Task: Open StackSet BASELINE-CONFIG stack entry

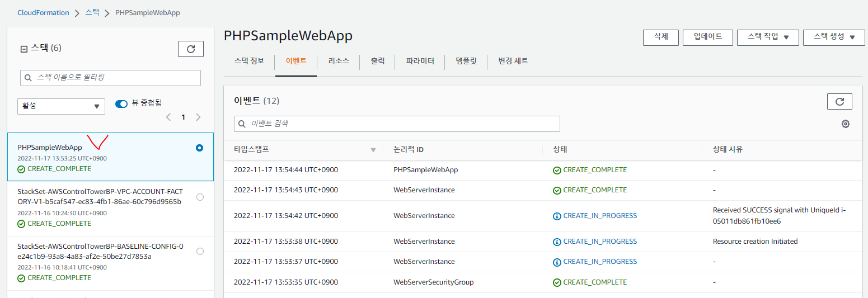Action: (x=100, y=251)
